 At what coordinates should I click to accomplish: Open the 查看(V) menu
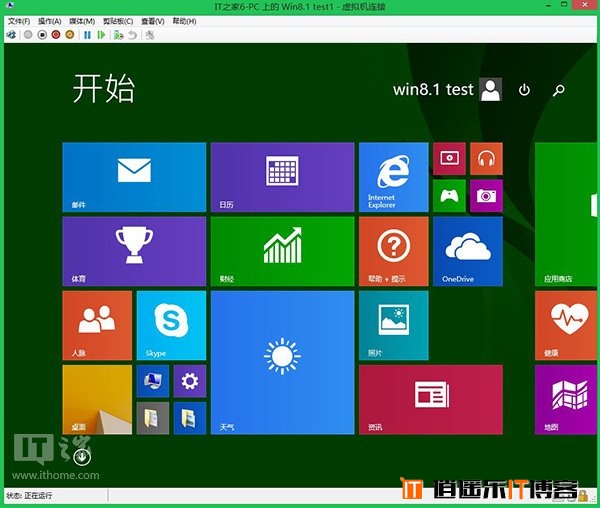pyautogui.click(x=153, y=21)
